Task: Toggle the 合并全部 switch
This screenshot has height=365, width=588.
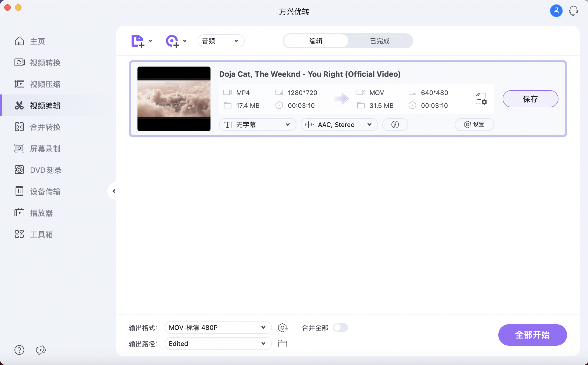Action: (x=340, y=327)
